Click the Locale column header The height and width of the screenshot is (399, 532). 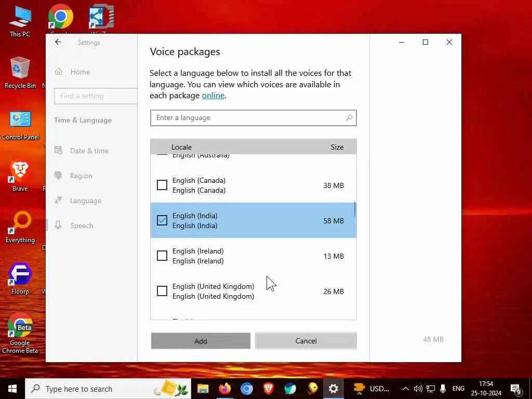tap(181, 147)
